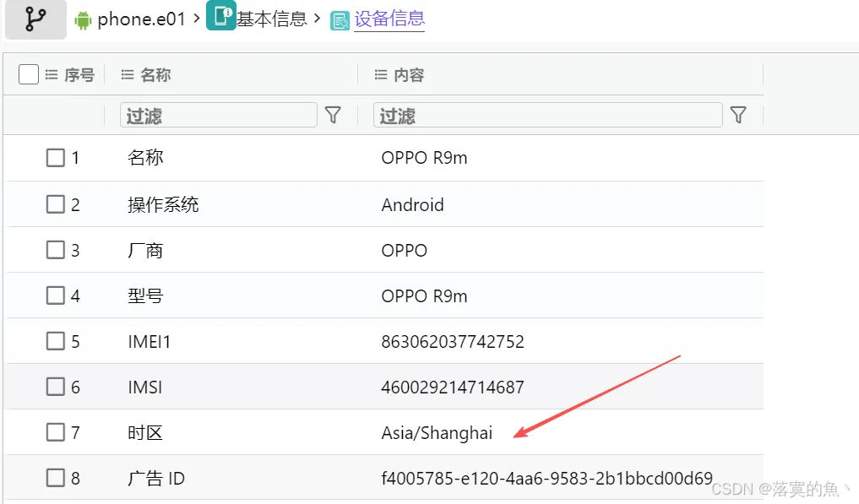Open the 设备信息 breadcrumb link
The height and width of the screenshot is (504, 859).
click(389, 19)
